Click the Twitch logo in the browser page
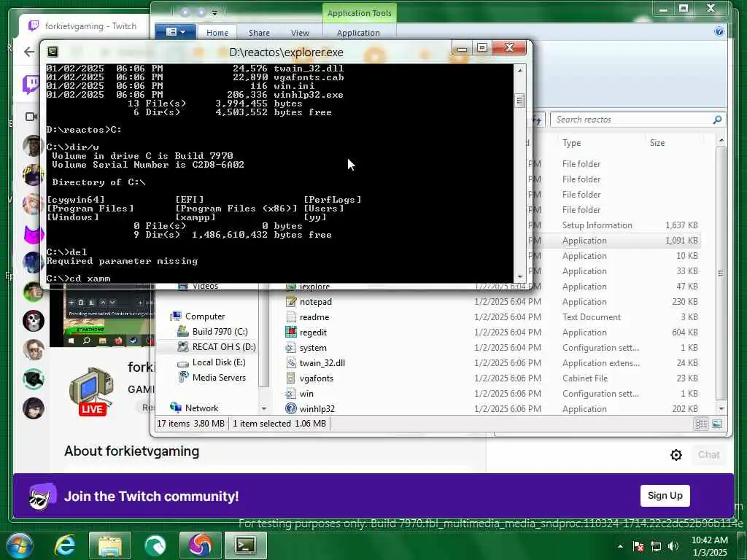The image size is (747, 560). click(x=31, y=85)
